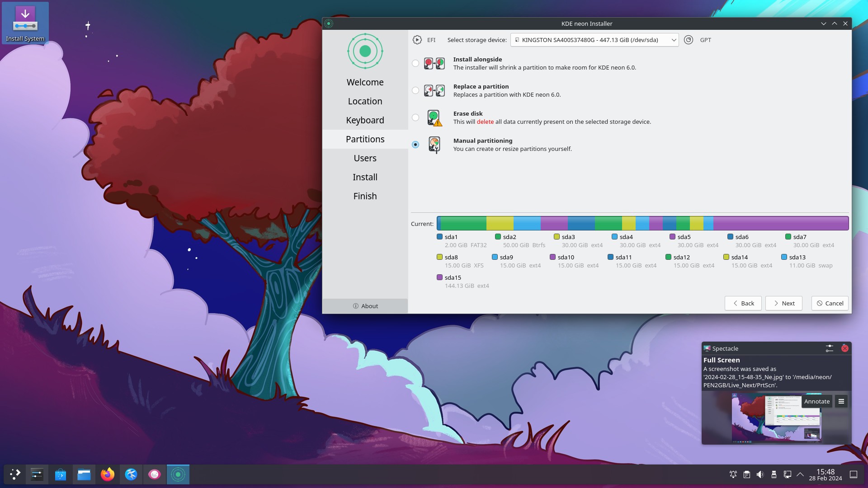Go to the Welcome step in sidebar

(x=365, y=82)
